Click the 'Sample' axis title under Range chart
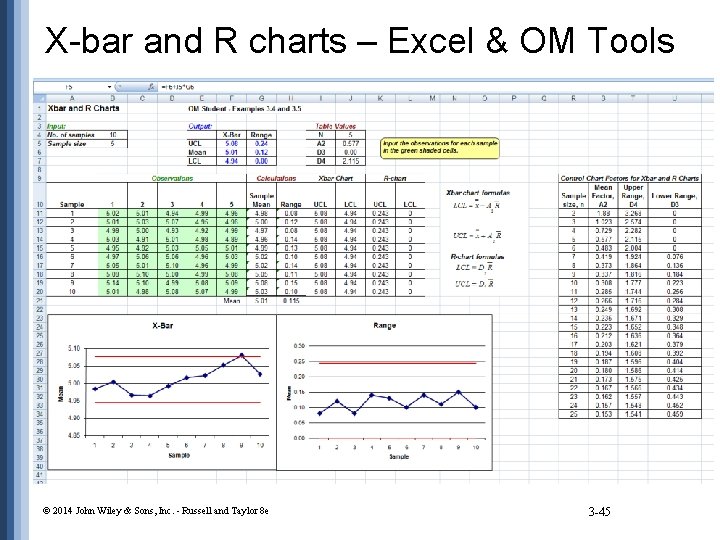Screen dimensions: 720x540 [x=399, y=457]
